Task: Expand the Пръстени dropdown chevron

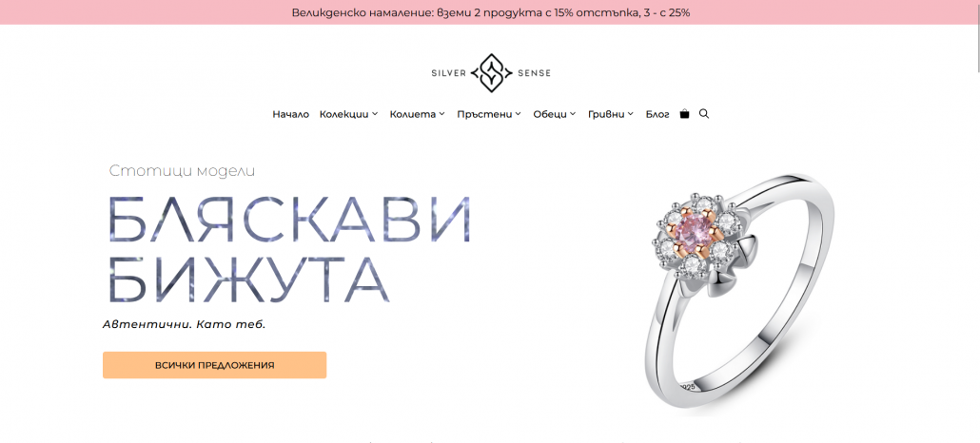Action: pos(519,114)
